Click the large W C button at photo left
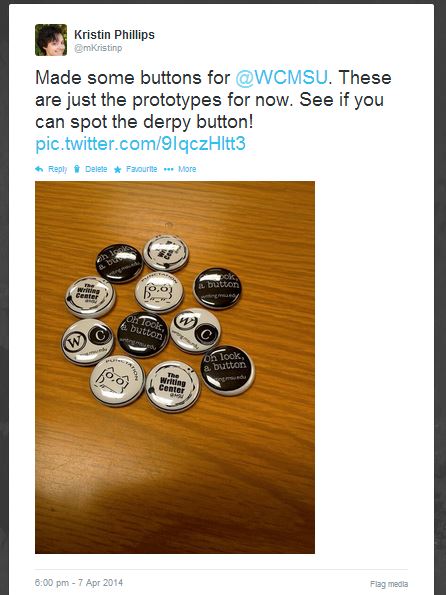Viewport: 446px width, 595px height. pyautogui.click(x=88, y=342)
